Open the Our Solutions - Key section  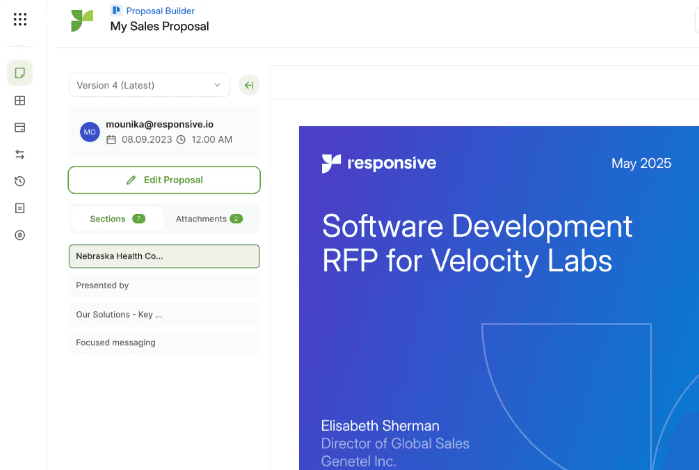coord(164,314)
